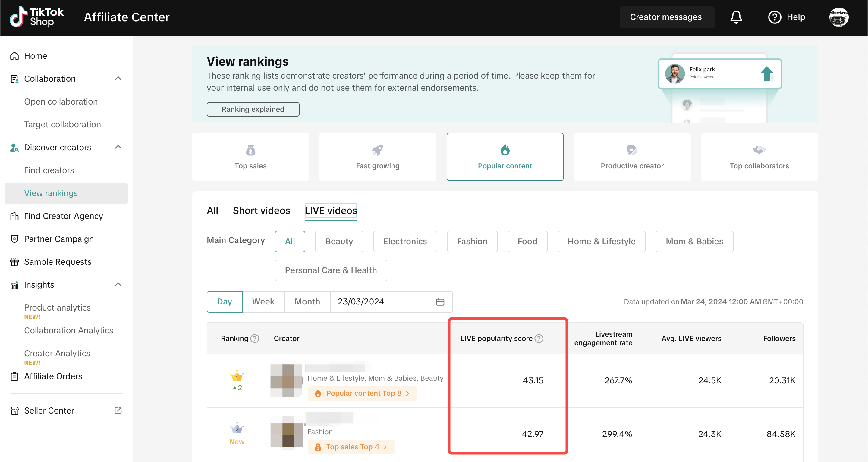Viewport: 868px width, 462px height.
Task: Switch period to Week
Action: coord(263,302)
